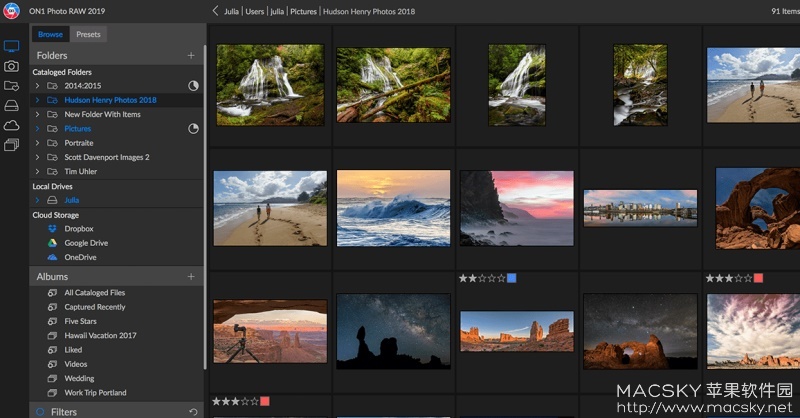
Task: Click red color label on bottom-left three-star photo
Action: tap(265, 401)
